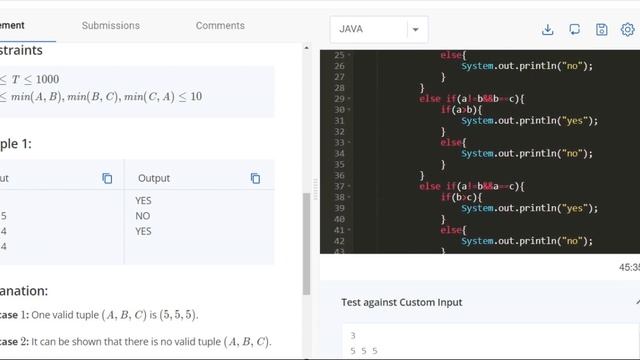Screen dimensions: 640x360
Task: Click the 'T ≤ 1000' constraint text
Action: coord(35,79)
